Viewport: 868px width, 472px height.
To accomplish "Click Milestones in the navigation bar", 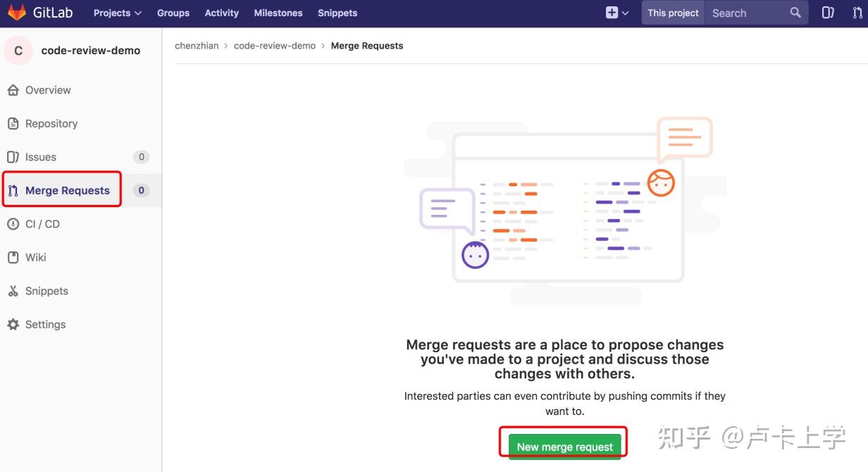I will coord(278,13).
